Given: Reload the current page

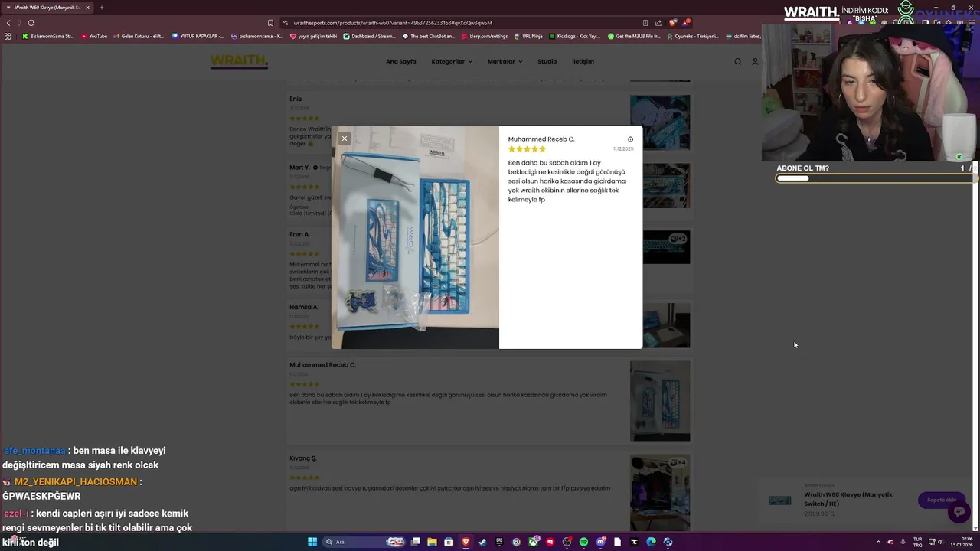Looking at the screenshot, I should tap(31, 23).
